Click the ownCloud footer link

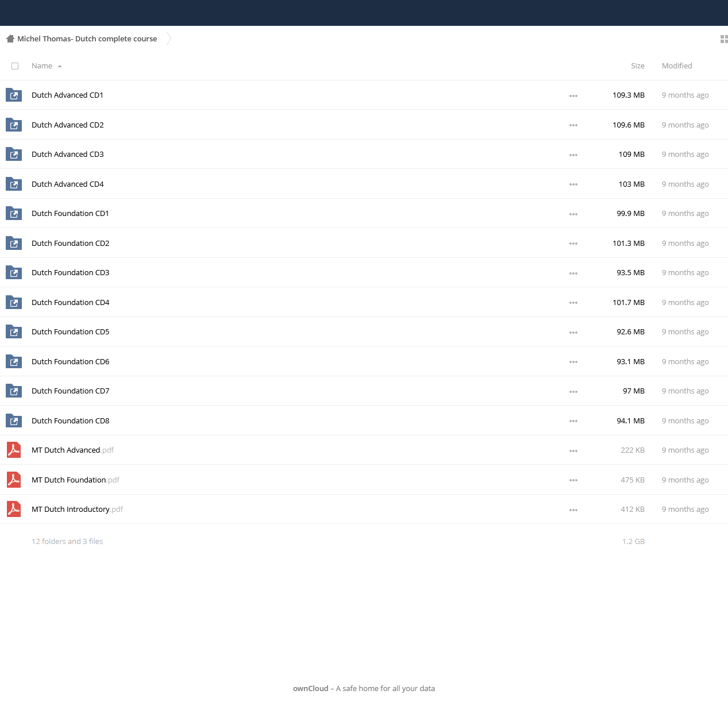pyautogui.click(x=311, y=688)
